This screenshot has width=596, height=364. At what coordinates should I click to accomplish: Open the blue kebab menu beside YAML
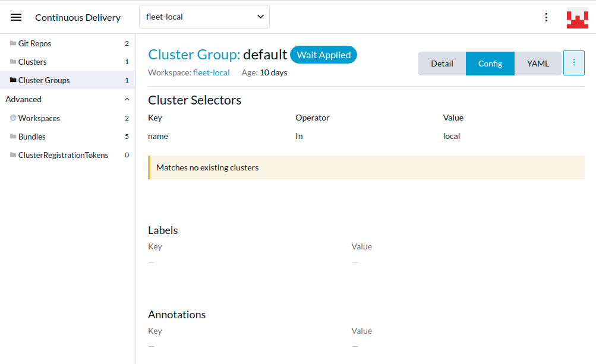(x=573, y=63)
